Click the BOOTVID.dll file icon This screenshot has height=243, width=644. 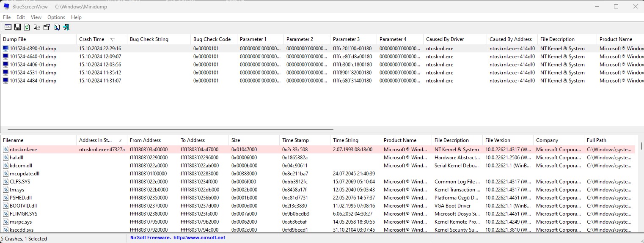pyautogui.click(x=6, y=206)
